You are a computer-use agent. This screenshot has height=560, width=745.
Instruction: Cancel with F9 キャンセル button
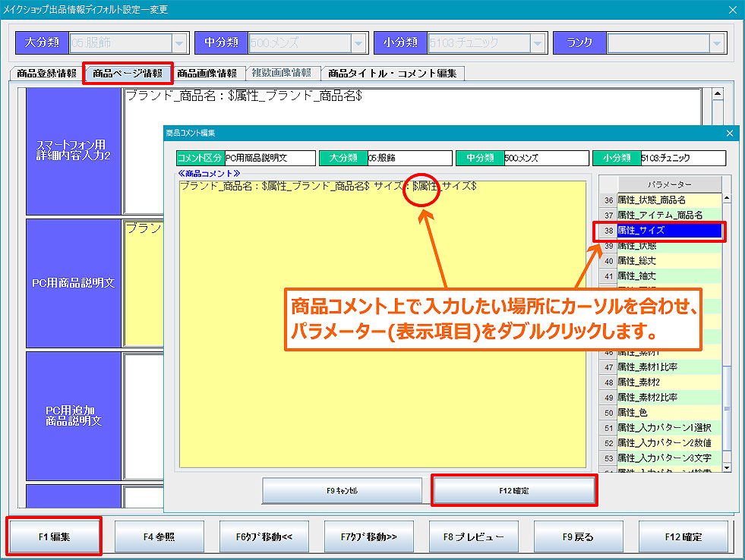tap(343, 490)
